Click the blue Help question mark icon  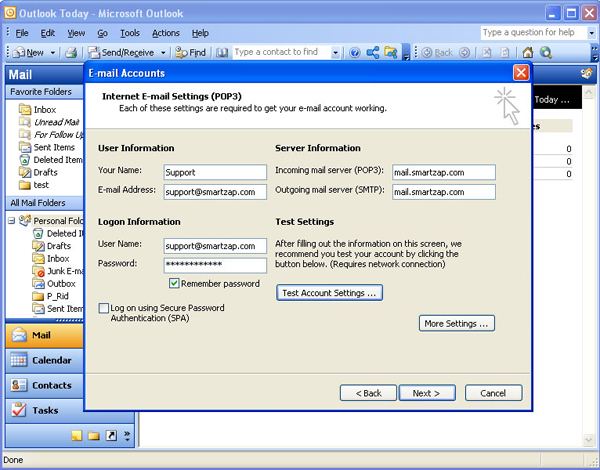[x=355, y=52]
